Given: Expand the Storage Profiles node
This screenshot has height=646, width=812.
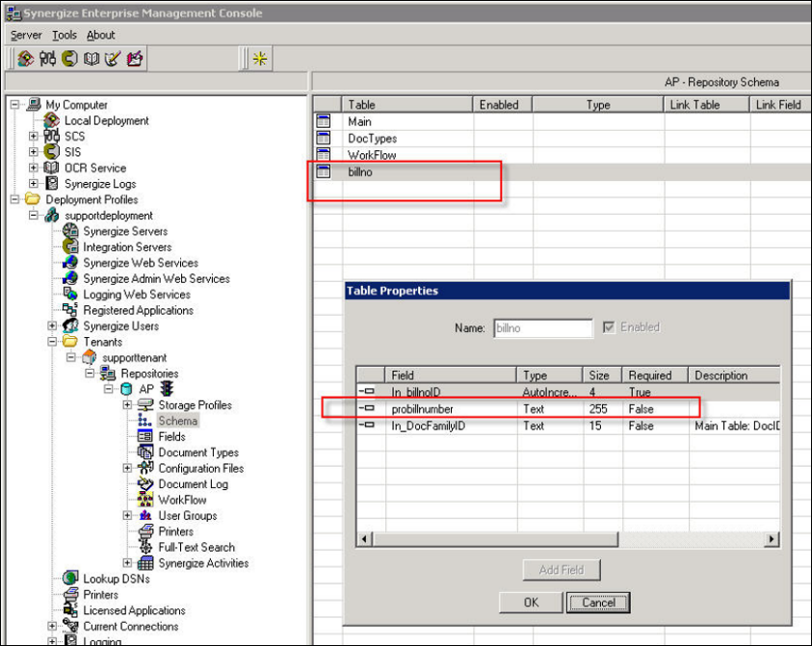Looking at the screenshot, I should pos(127,404).
